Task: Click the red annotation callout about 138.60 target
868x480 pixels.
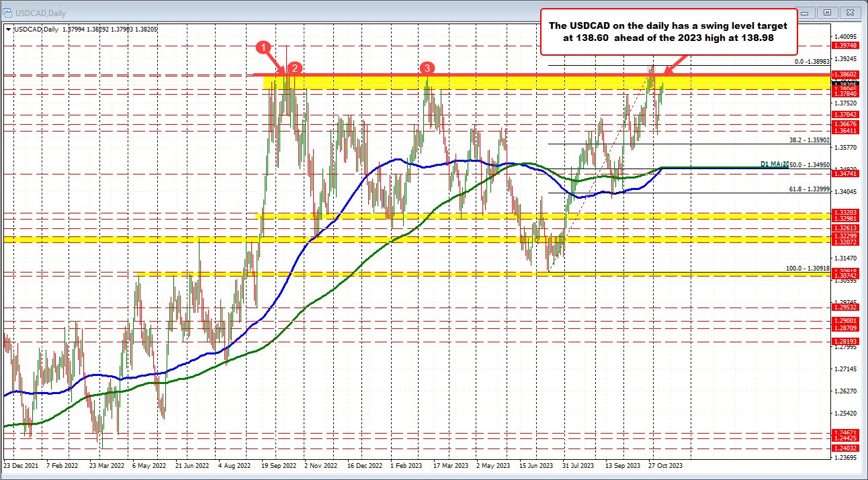Action: click(x=668, y=32)
